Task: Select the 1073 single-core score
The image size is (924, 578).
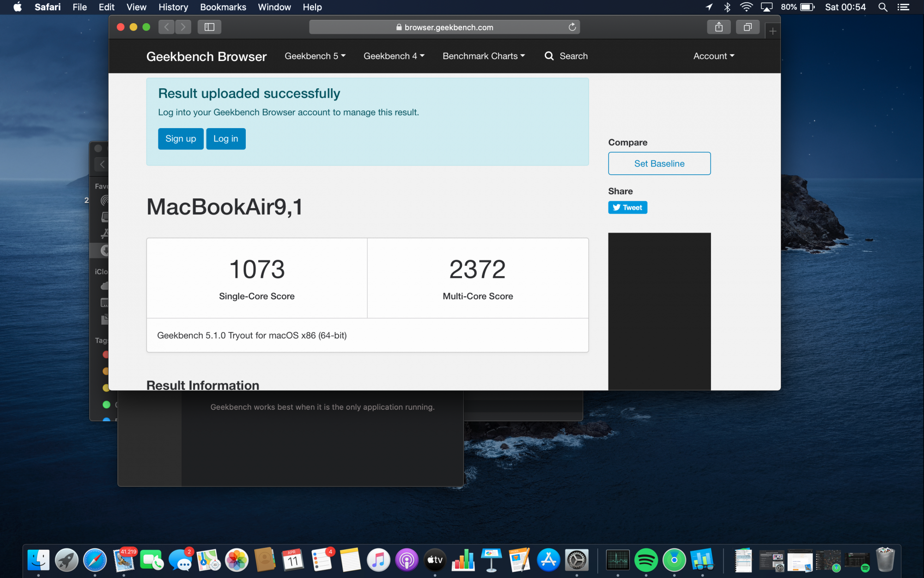Action: coord(257,269)
